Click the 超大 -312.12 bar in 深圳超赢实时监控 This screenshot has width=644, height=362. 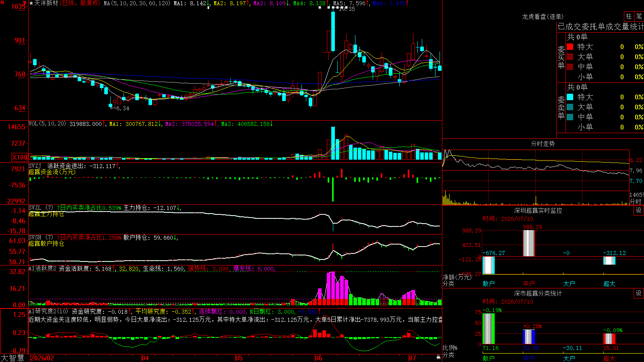click(x=609, y=261)
